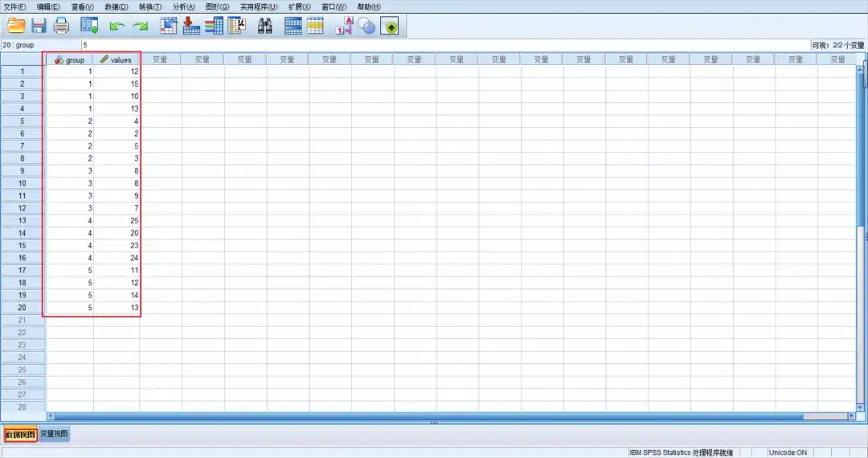Viewport: 868px width, 458px height.
Task: Select row header number 1
Action: point(23,72)
